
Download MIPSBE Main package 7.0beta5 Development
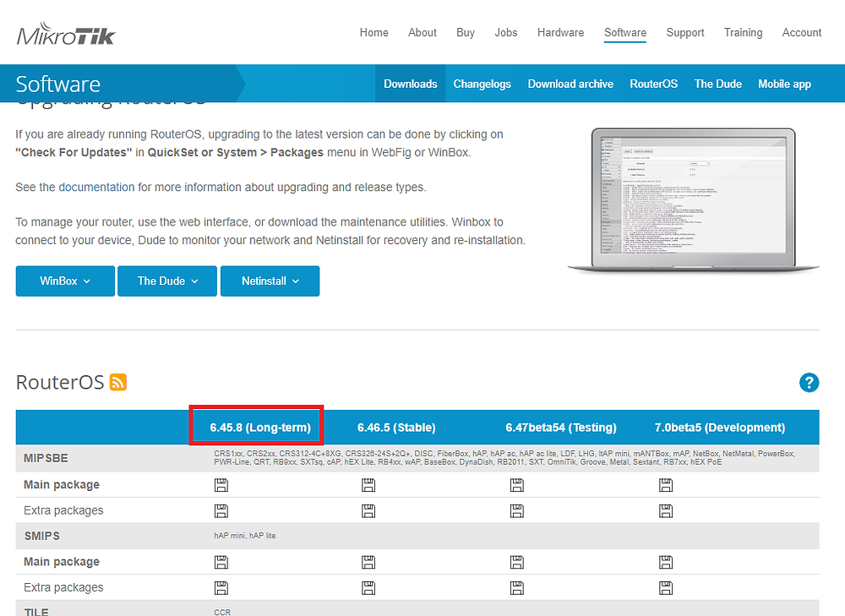[666, 485]
